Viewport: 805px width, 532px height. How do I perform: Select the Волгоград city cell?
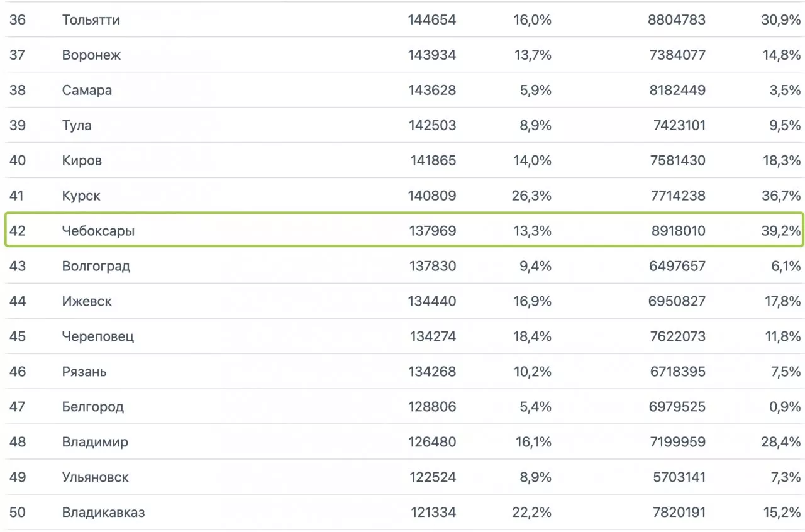(x=96, y=267)
